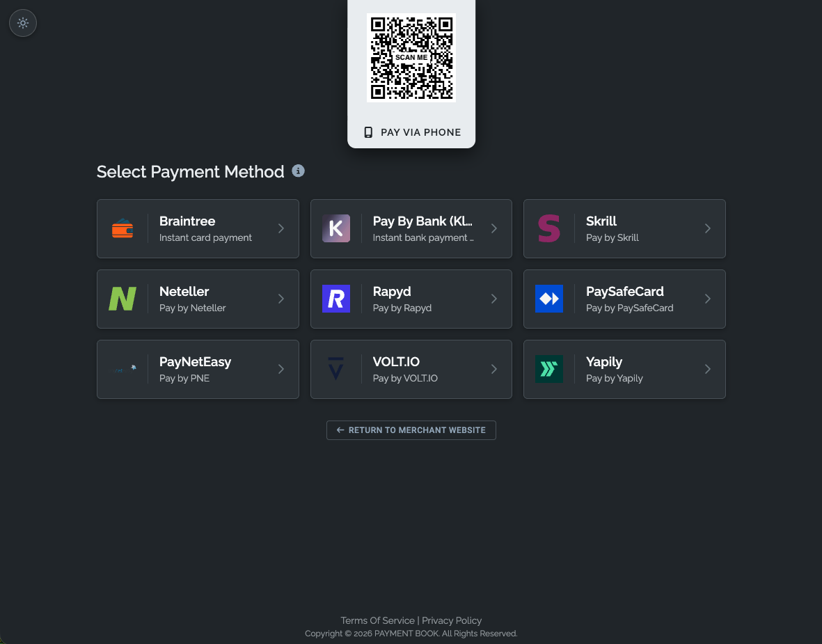This screenshot has height=644, width=822.
Task: Open the Rapyd card chevron arrow
Action: point(494,299)
